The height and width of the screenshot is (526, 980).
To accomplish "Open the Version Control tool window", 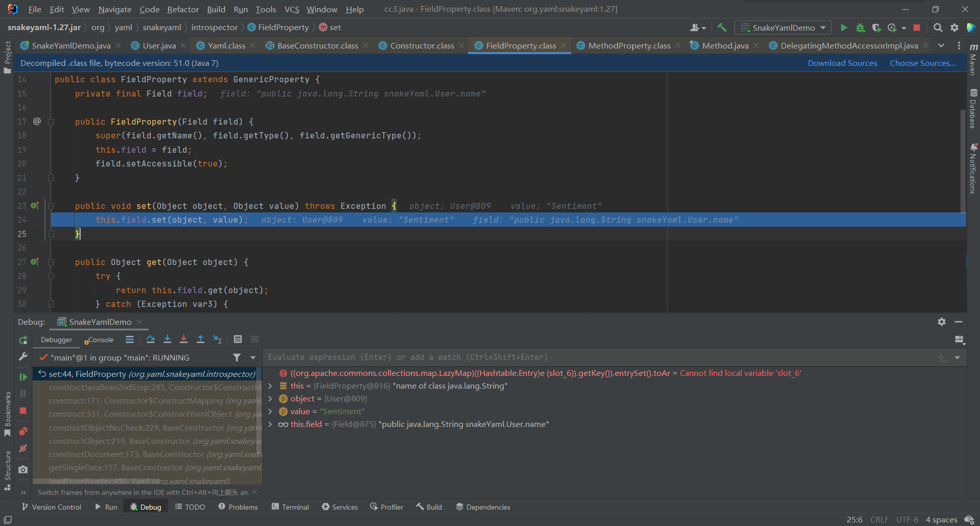I will tap(52, 507).
